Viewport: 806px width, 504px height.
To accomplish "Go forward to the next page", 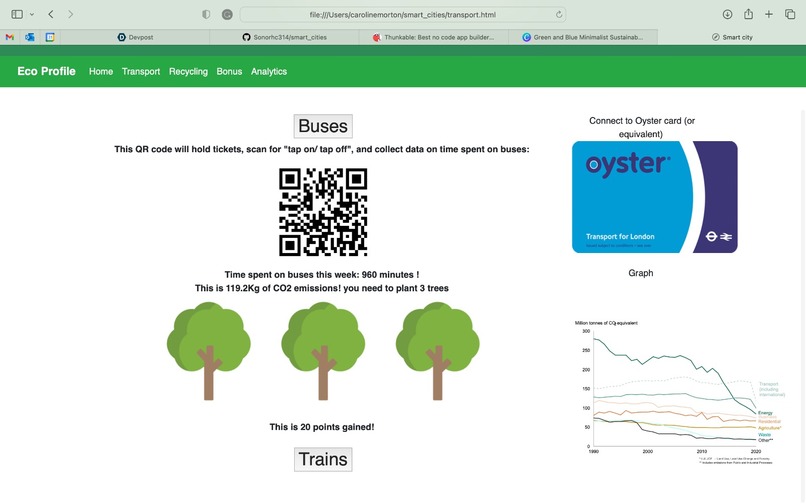I will (x=70, y=14).
